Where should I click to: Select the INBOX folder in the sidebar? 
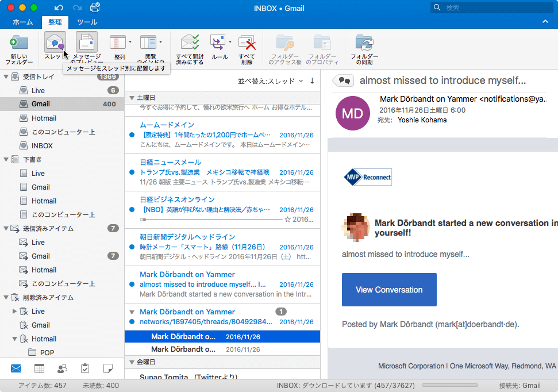[62, 145]
